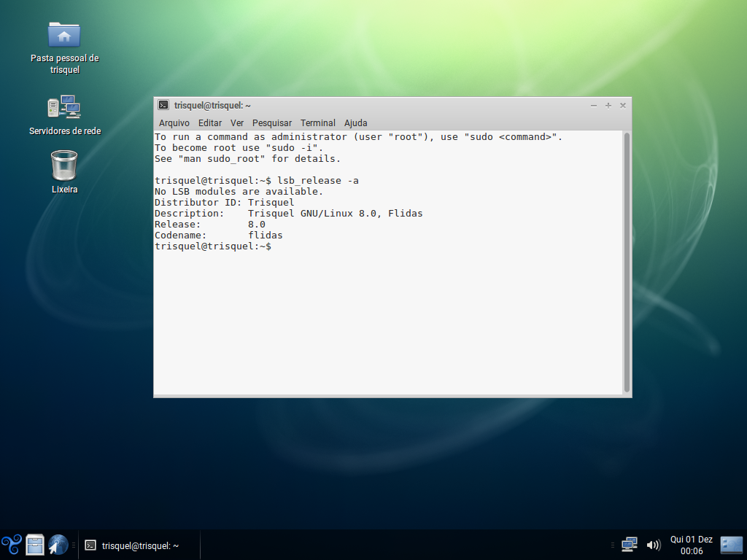Open the Pesquisar menu
The height and width of the screenshot is (560, 747).
pyautogui.click(x=271, y=122)
